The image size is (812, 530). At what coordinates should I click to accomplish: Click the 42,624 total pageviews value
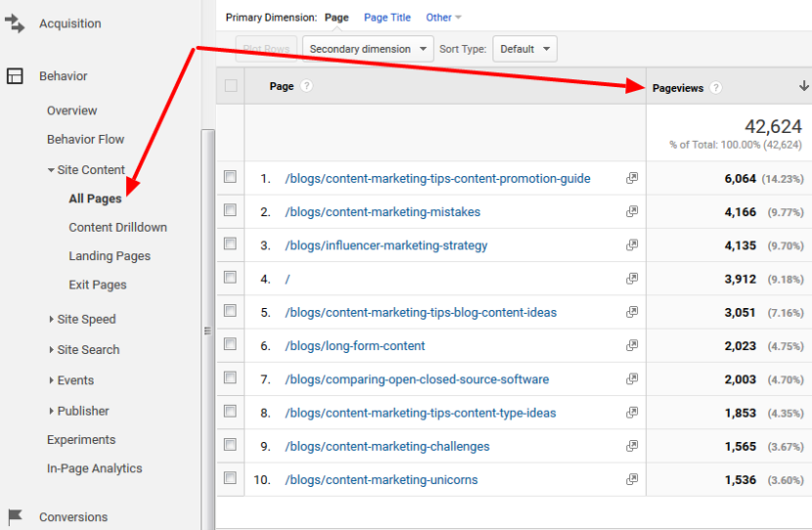tap(773, 126)
